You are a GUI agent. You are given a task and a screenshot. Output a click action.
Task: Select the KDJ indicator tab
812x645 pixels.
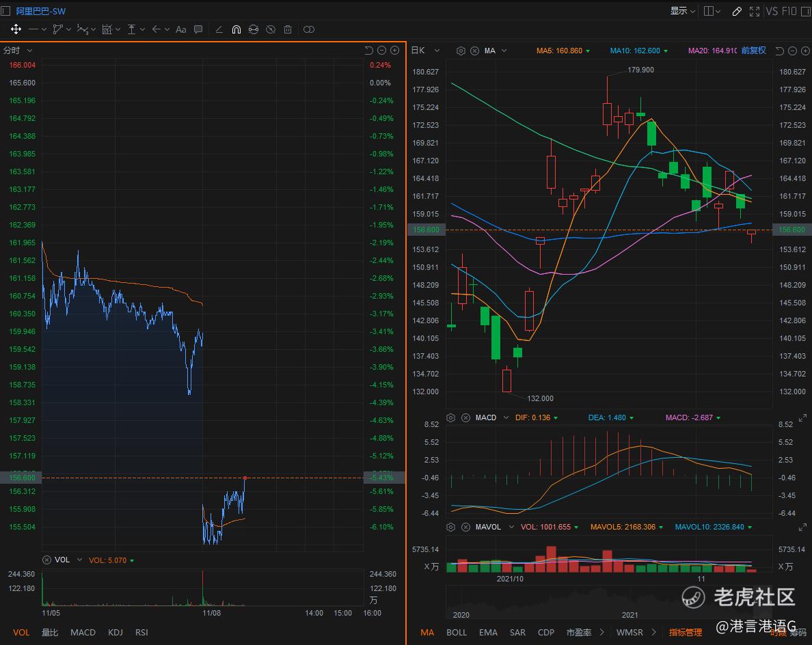point(116,632)
